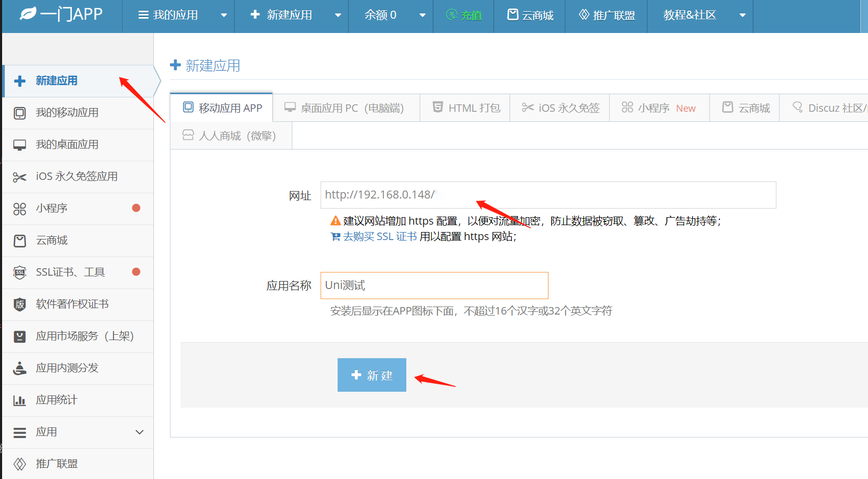Viewport: 868px width, 479px height.
Task: Switch to the 移动应用 APP tab
Action: coord(222,108)
